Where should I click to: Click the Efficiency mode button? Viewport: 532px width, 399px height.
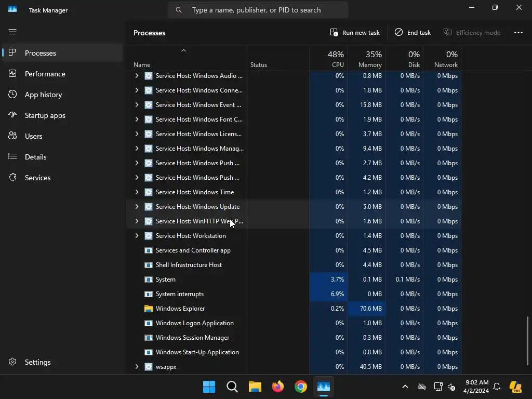coord(472,33)
